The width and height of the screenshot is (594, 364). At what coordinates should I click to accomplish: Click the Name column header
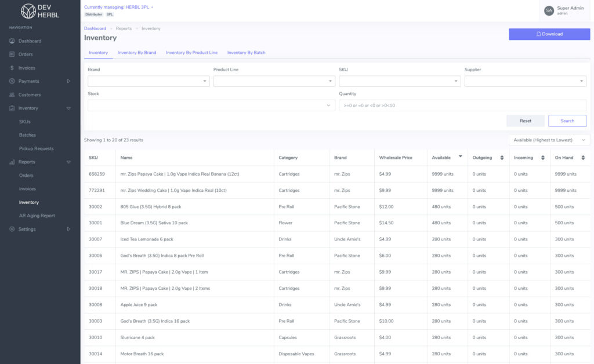coord(126,158)
